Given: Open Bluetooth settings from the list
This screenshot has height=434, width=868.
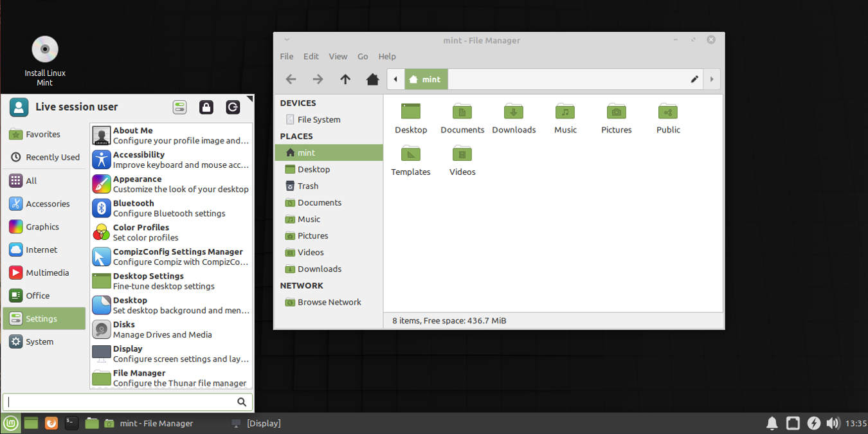Looking at the screenshot, I should pyautogui.click(x=101, y=208).
